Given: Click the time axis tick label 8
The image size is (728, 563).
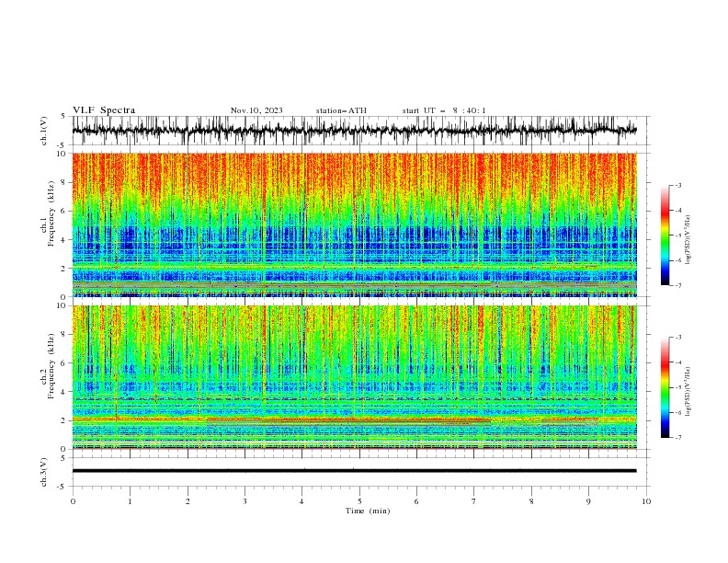Looking at the screenshot, I should [531, 501].
